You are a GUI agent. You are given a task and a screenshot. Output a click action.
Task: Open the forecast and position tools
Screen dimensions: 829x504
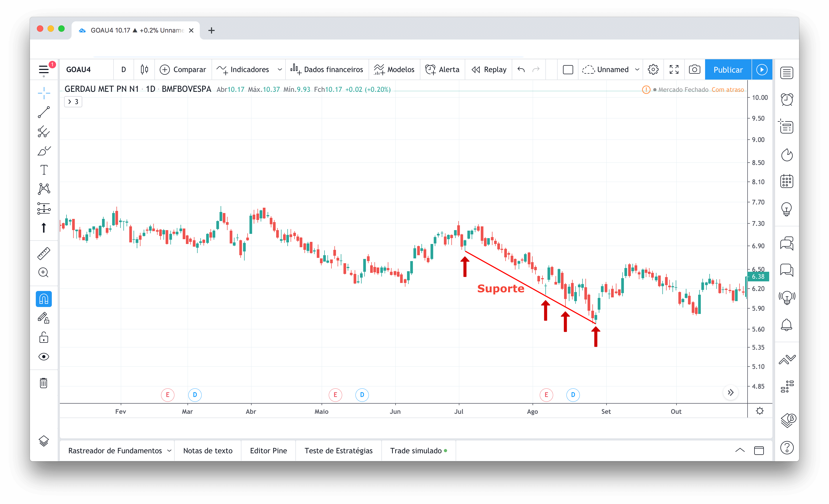(x=44, y=208)
